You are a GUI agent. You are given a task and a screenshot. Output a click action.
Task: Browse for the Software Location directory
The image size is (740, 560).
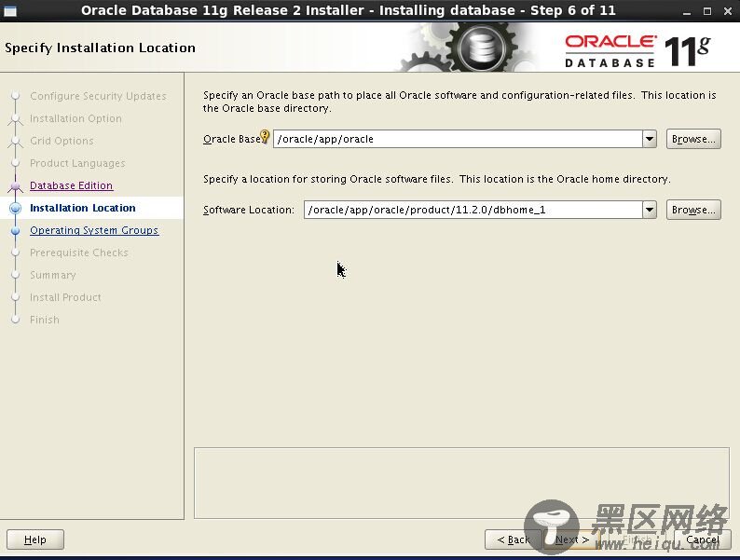[x=693, y=210]
